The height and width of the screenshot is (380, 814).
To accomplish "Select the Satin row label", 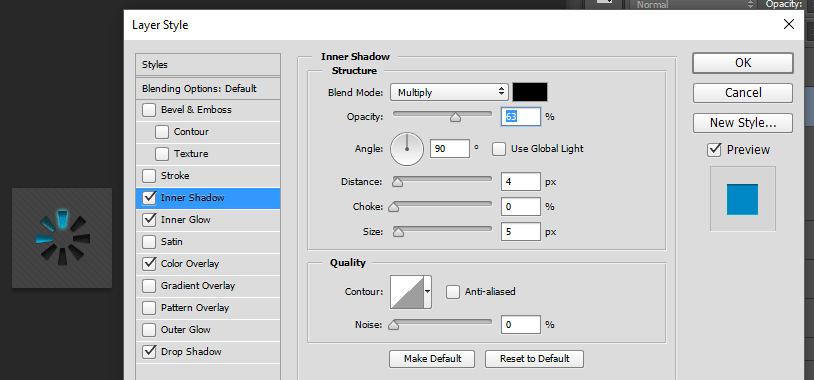I will [171, 242].
